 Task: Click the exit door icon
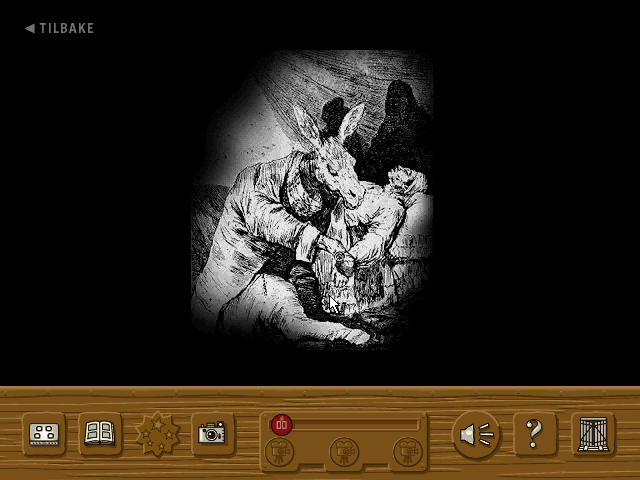coord(593,434)
